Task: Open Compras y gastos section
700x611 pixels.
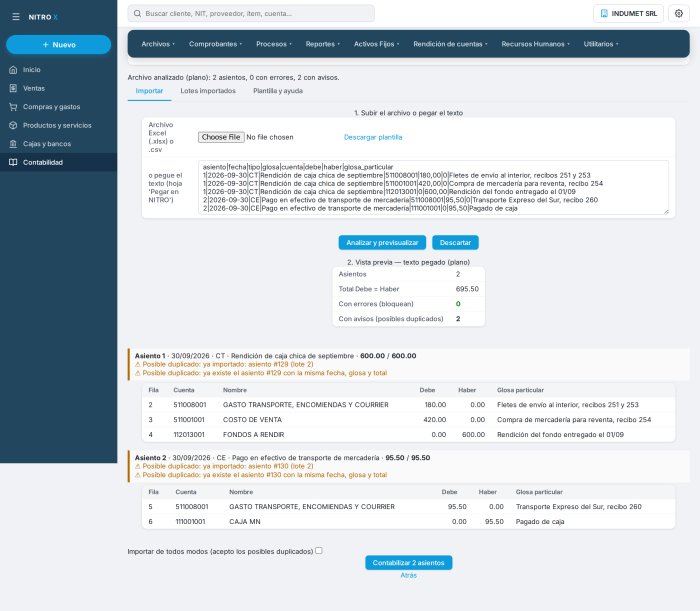Action: (x=58, y=107)
